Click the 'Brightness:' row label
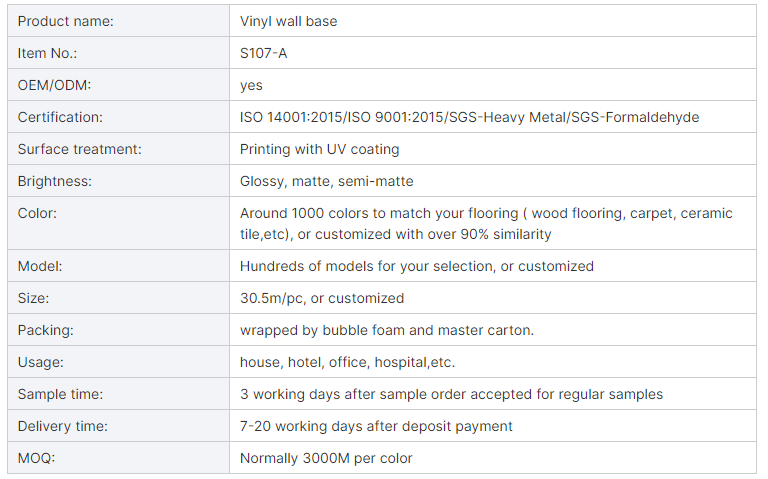This screenshot has width=768, height=479. 54,181
